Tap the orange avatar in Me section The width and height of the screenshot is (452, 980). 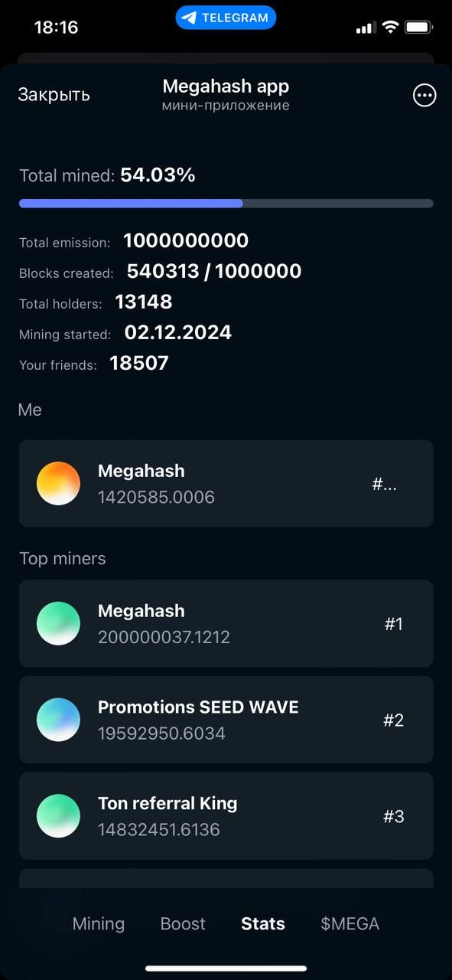click(58, 483)
